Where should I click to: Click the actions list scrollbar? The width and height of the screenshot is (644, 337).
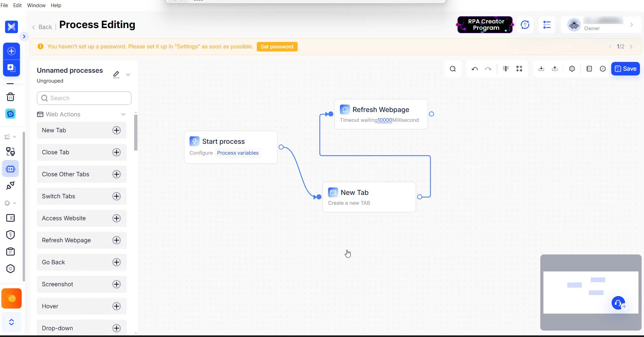click(x=136, y=133)
